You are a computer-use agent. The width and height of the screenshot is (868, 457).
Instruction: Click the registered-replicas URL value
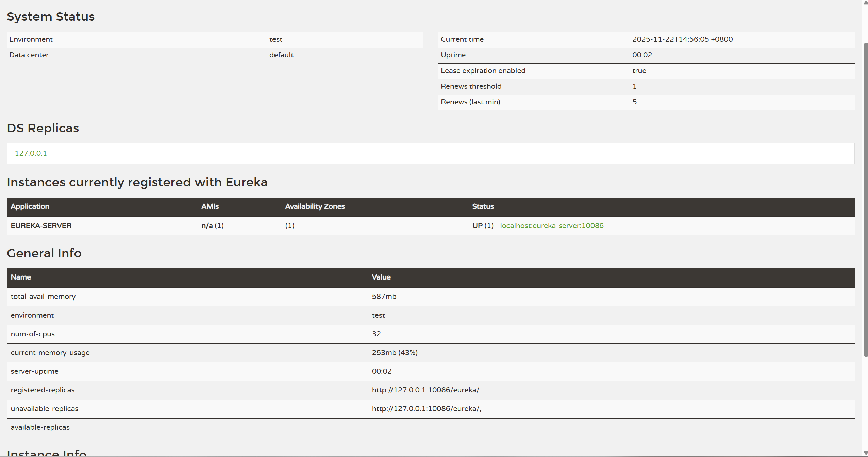(425, 390)
